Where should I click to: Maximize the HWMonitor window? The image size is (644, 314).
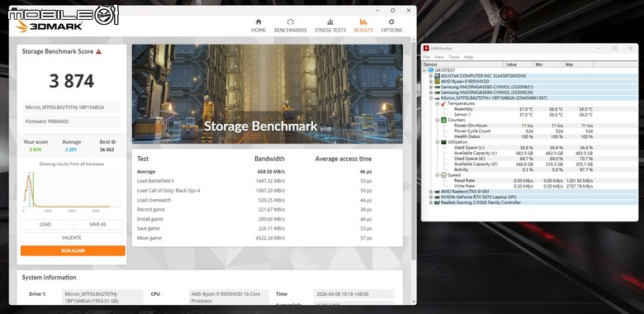(x=615, y=48)
